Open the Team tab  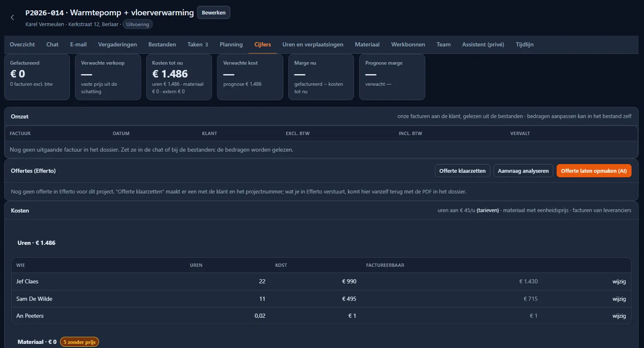(444, 44)
